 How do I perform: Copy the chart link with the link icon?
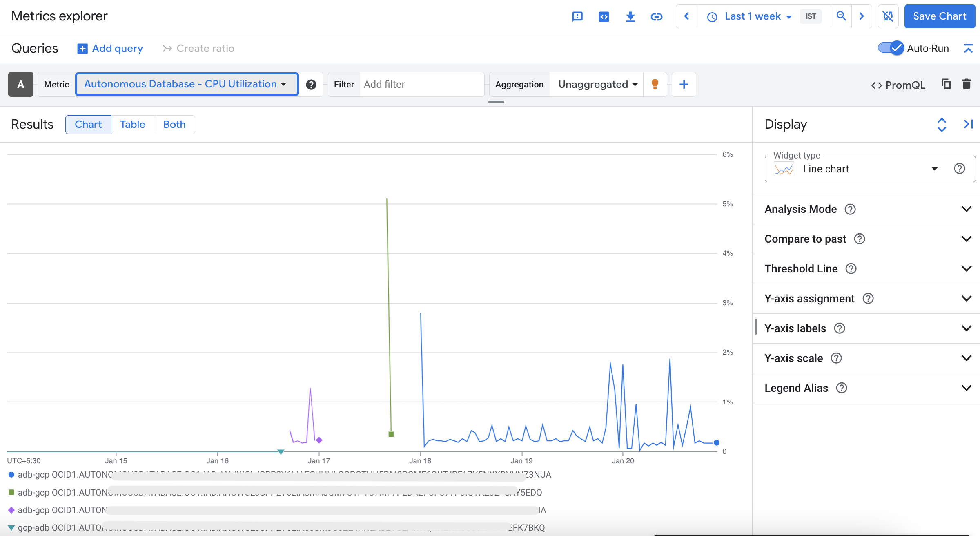[x=656, y=16]
